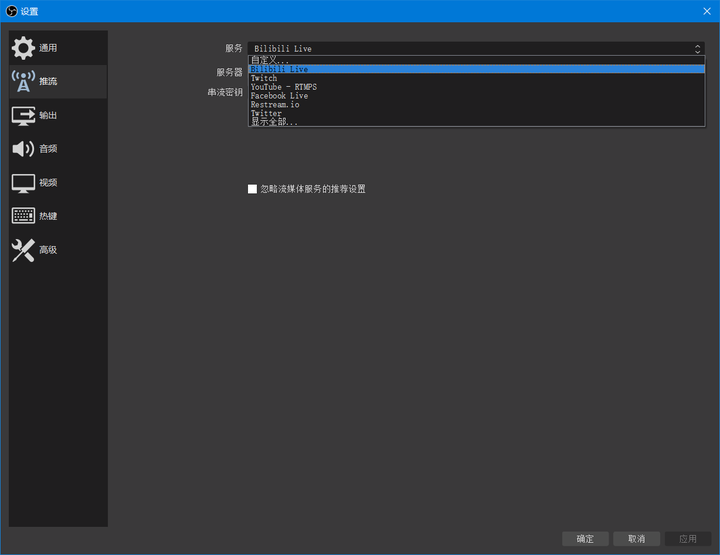The width and height of the screenshot is (720, 555).
Task: Choose Twitch from the service list
Action: [x=476, y=78]
